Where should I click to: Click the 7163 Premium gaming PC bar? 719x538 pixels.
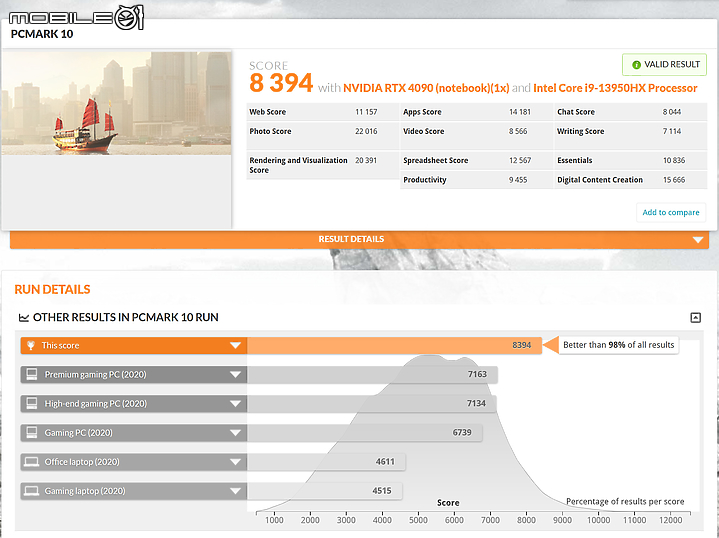pyautogui.click(x=372, y=374)
